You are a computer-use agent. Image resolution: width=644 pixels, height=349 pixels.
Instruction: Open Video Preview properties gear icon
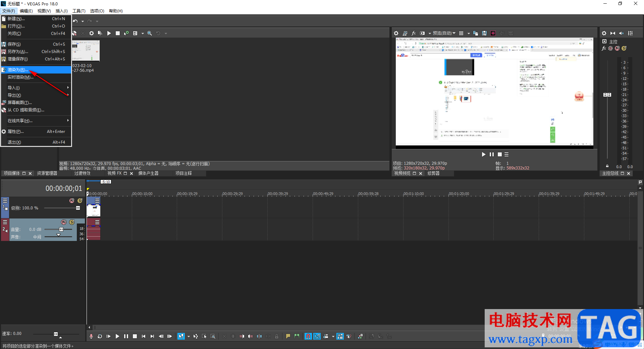pos(396,33)
